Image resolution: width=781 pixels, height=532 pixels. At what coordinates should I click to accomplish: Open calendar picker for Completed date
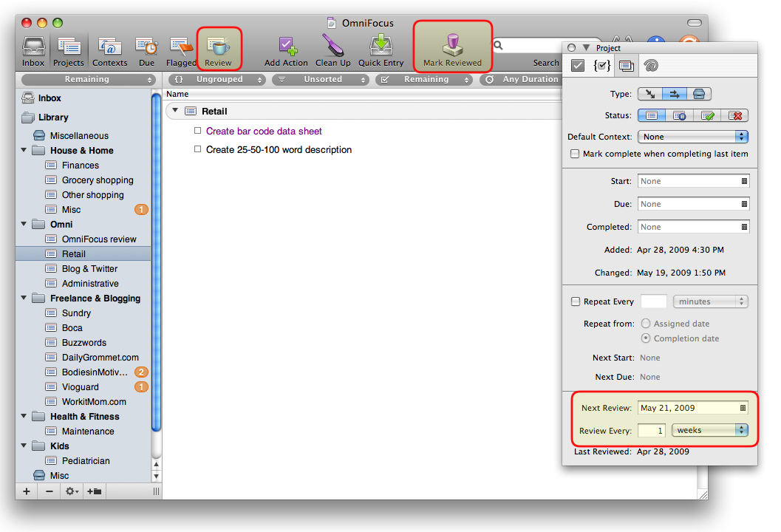tap(744, 227)
